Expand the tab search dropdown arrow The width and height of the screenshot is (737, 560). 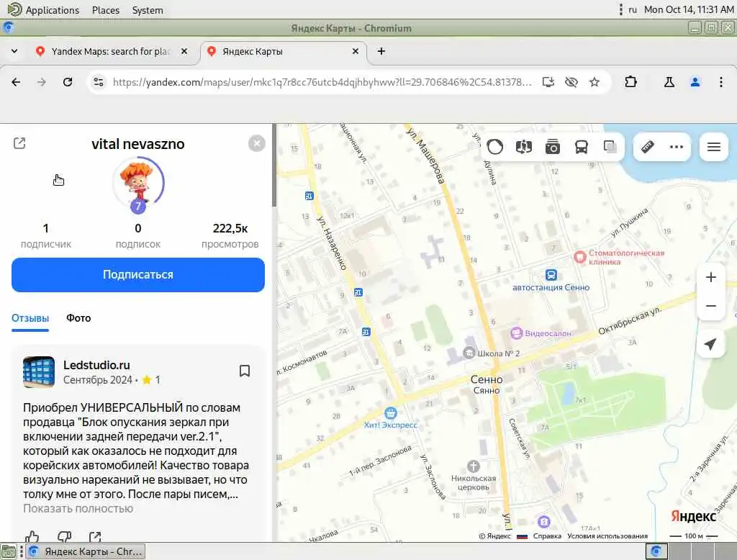14,51
